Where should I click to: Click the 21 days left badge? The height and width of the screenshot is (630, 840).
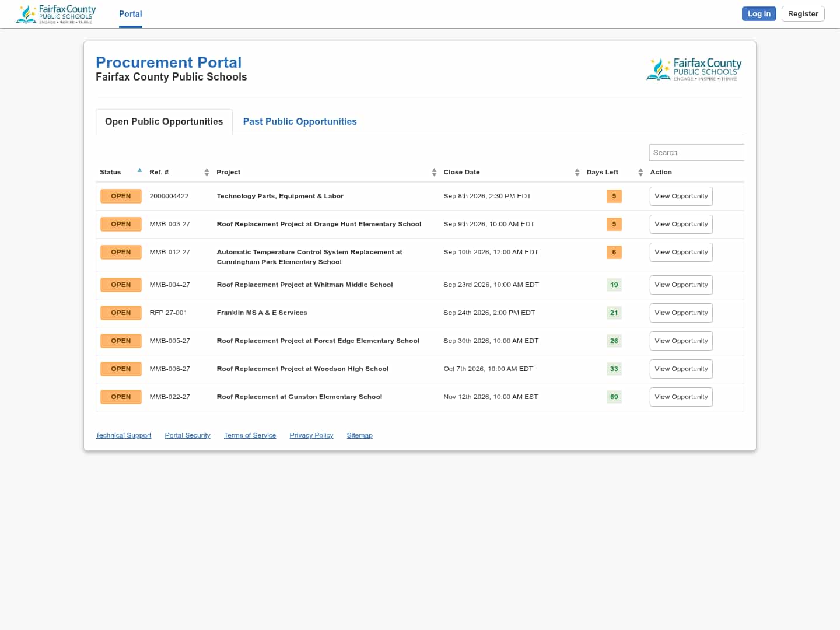click(614, 313)
